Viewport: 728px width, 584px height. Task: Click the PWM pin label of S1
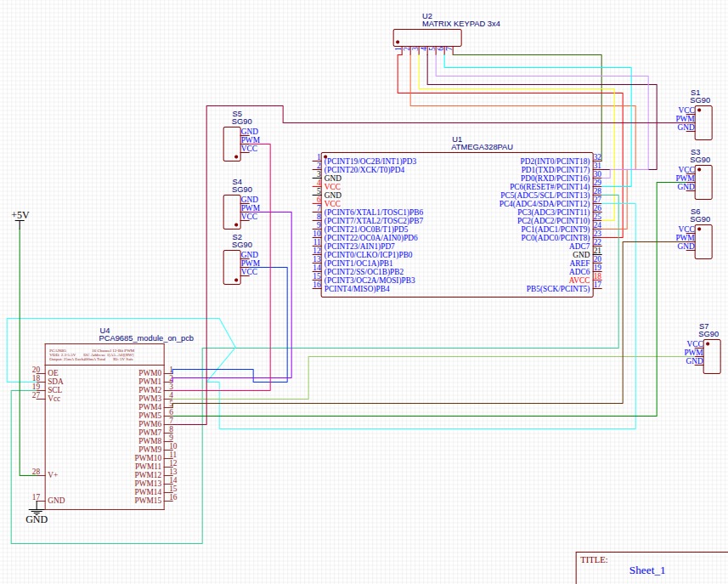(686, 118)
